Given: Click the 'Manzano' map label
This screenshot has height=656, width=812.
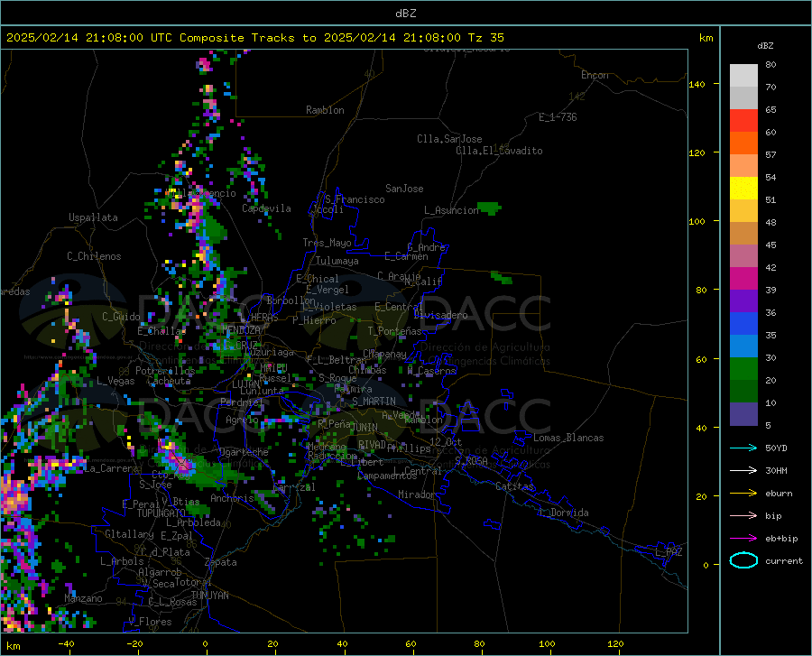Looking at the screenshot, I should pos(83,598).
